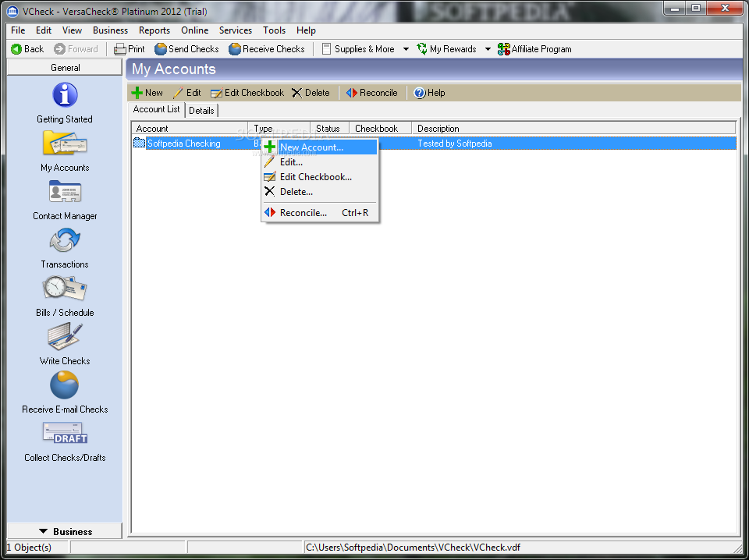
Task: Click the Tested by Softpedia description
Action: coord(455,144)
